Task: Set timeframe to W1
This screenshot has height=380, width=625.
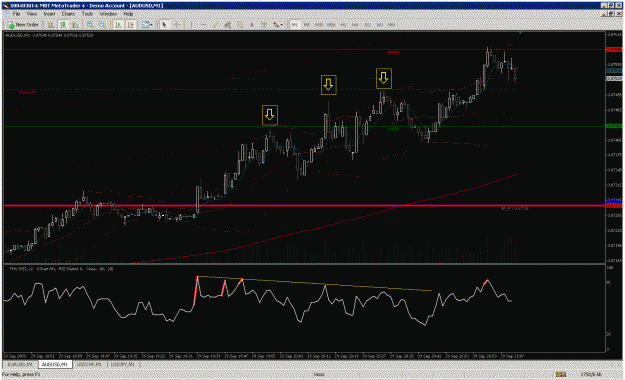Action: click(380, 25)
